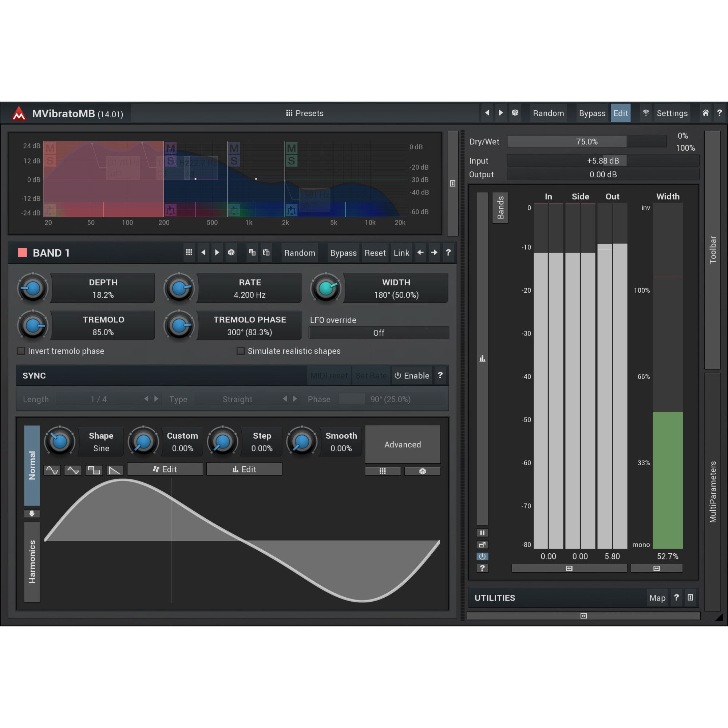This screenshot has width=728, height=728.
Task: Open the Utilities Map button
Action: click(x=657, y=598)
